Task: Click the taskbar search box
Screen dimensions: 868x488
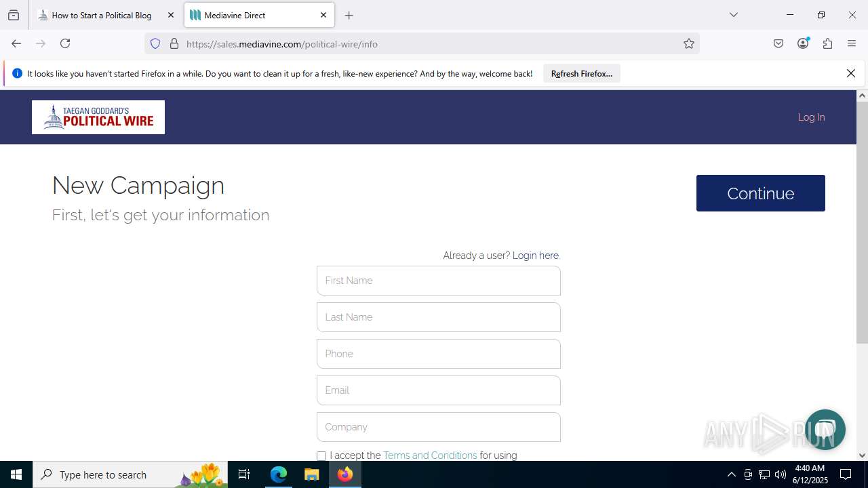Action: [x=130, y=474]
